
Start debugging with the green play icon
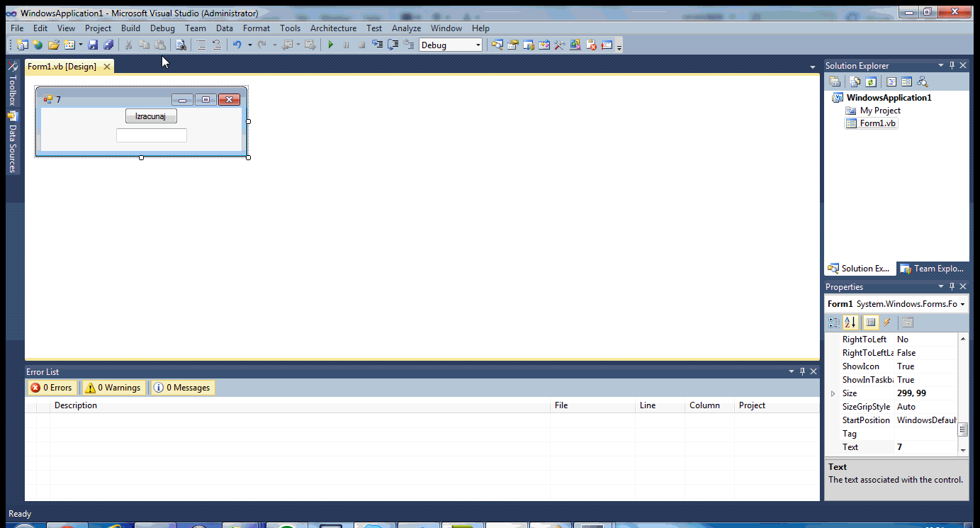(x=330, y=45)
